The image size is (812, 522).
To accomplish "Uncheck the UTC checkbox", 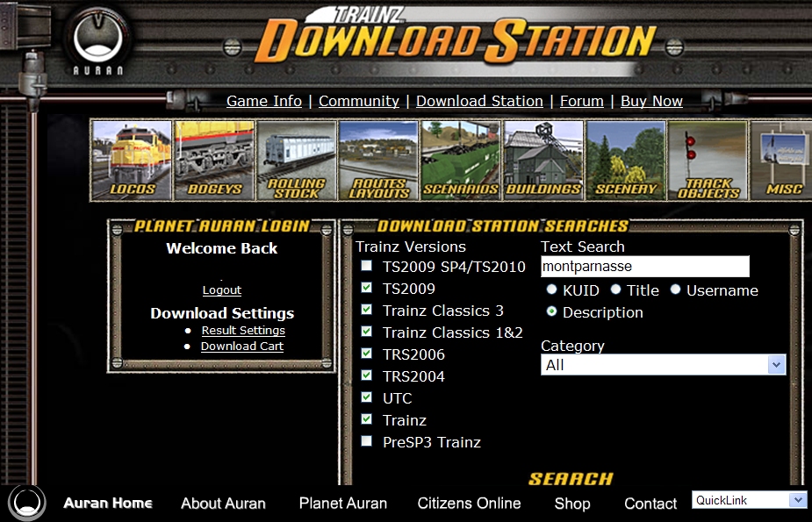I will tap(367, 397).
